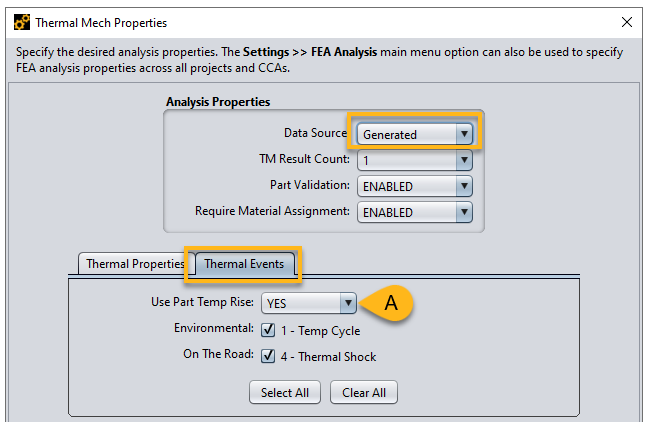This screenshot has width=647, height=426.
Task: Expand the TM Result Count dropdown
Action: point(415,160)
